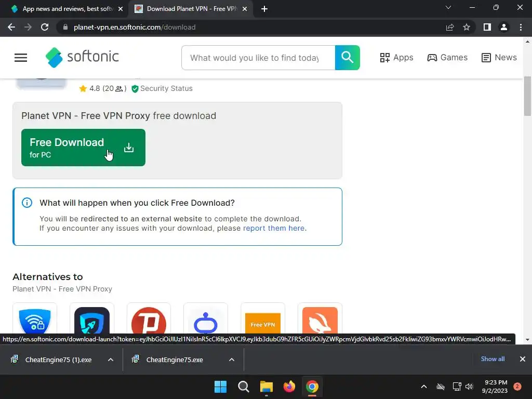Click the Alternatives to heading
Image resolution: width=532 pixels, height=399 pixels.
[x=47, y=277]
